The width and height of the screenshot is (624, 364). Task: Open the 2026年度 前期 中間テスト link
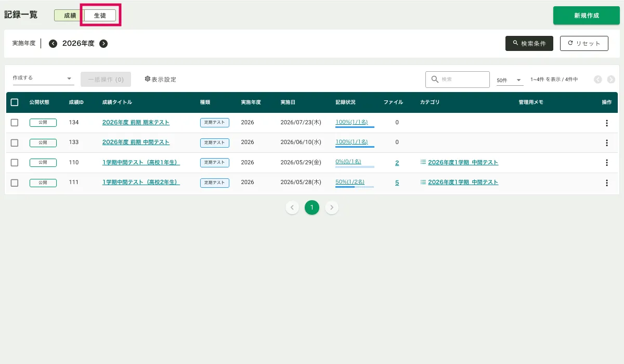pos(136,142)
